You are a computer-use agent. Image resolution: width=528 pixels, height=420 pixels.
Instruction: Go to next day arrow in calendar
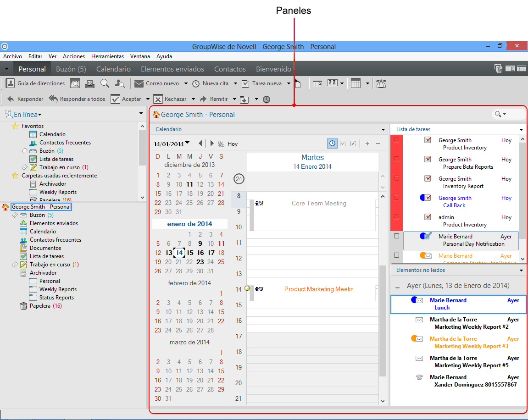point(212,144)
